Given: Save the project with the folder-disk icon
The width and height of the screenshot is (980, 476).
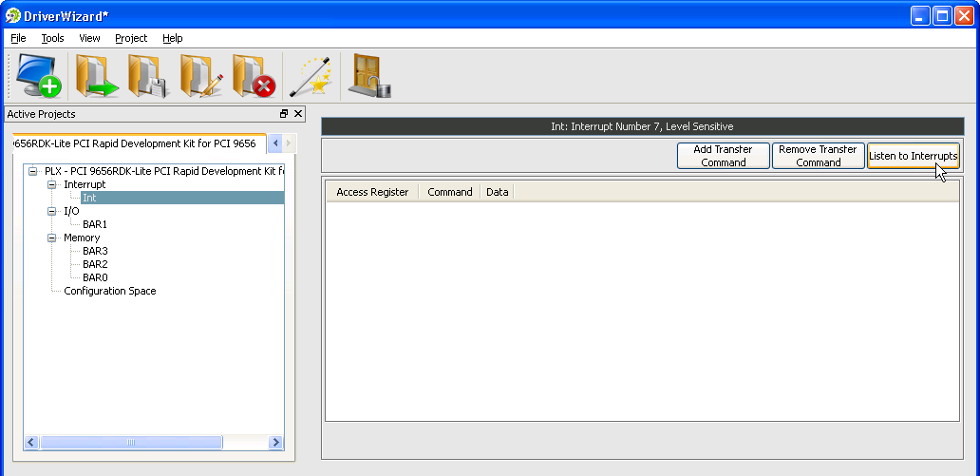Looking at the screenshot, I should [x=149, y=76].
